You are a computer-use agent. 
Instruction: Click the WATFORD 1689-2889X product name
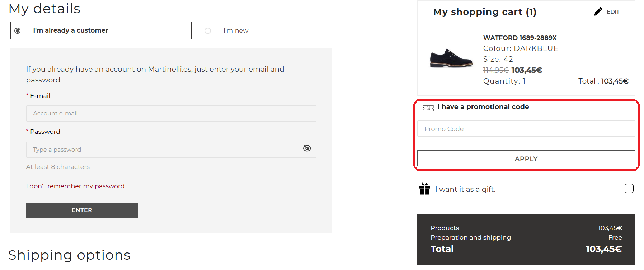pyautogui.click(x=520, y=38)
